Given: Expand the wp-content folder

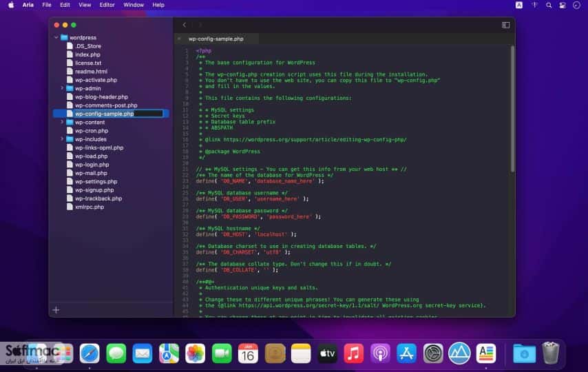Looking at the screenshot, I should coord(62,122).
